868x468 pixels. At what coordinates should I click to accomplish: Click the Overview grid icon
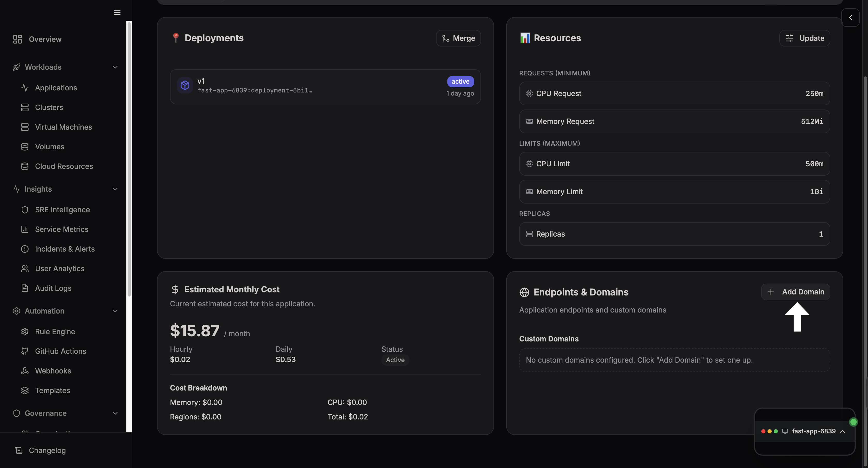pos(18,39)
